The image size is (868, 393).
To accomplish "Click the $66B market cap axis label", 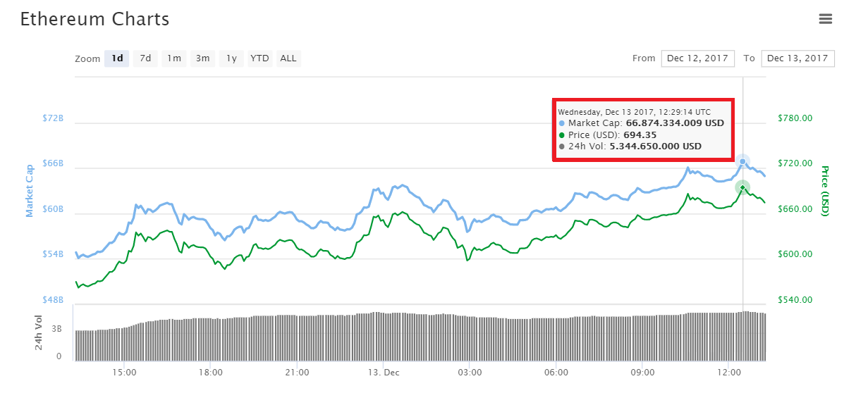I will click(52, 163).
